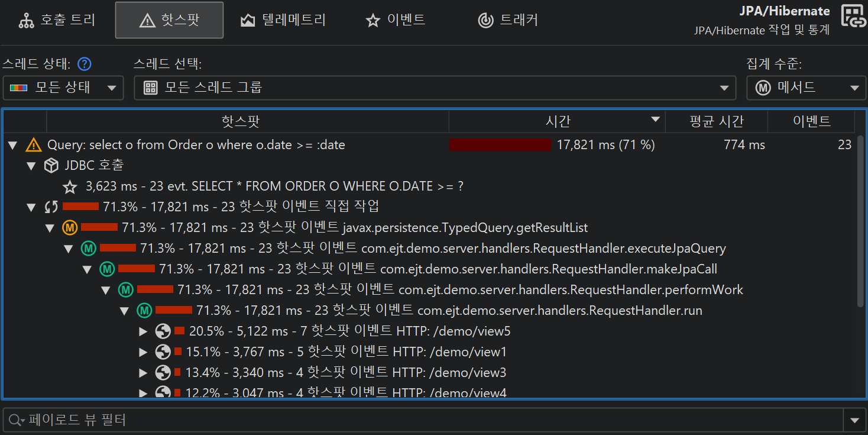Image resolution: width=868 pixels, height=435 pixels.
Task: Open the aggregation level method dropdown
Action: coord(806,88)
